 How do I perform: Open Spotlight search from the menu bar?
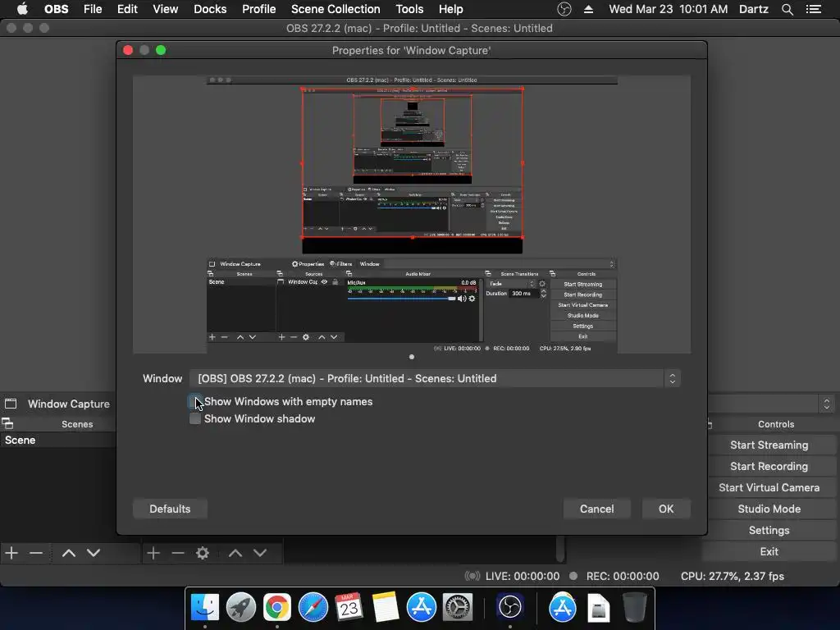[787, 9]
